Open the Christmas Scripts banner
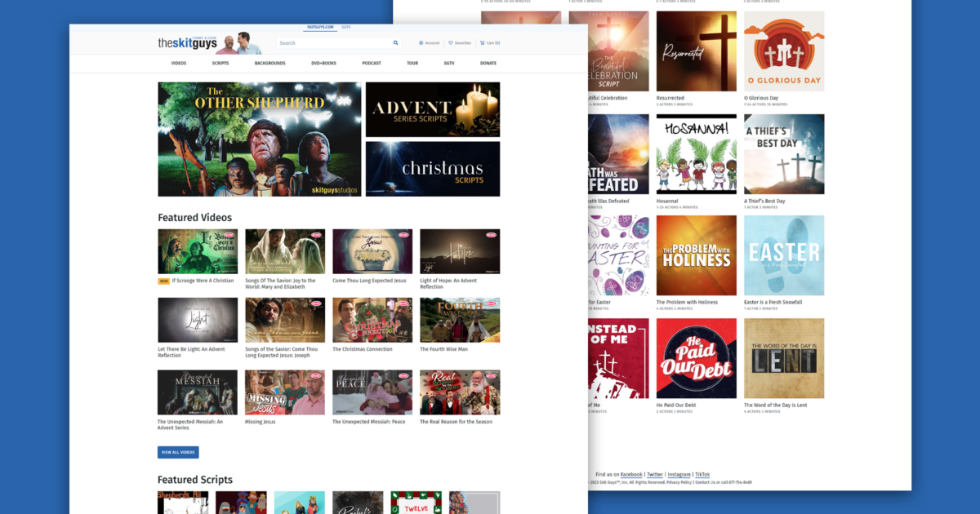 coord(433,169)
